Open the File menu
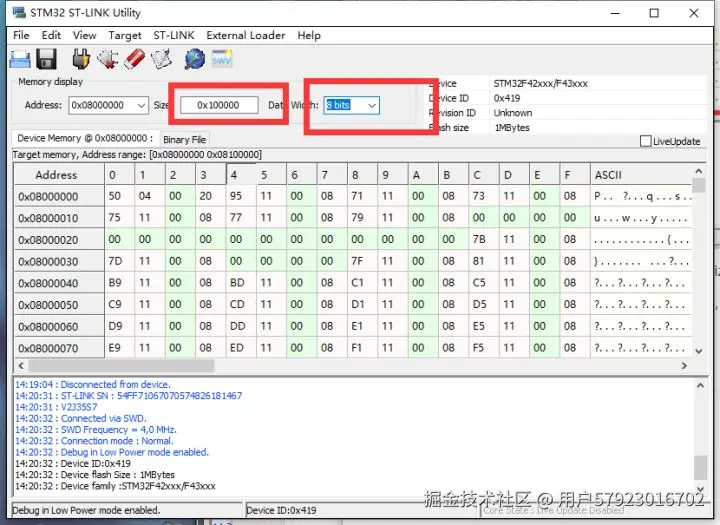 21,35
